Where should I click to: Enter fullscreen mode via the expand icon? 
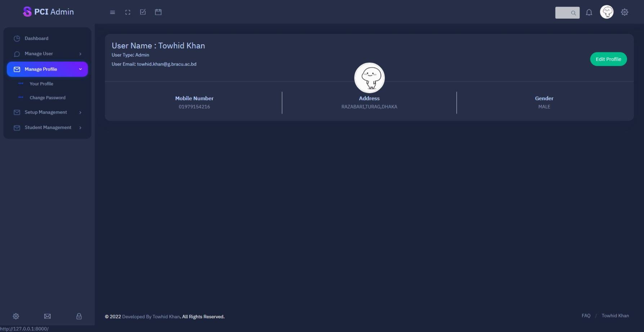pos(128,12)
